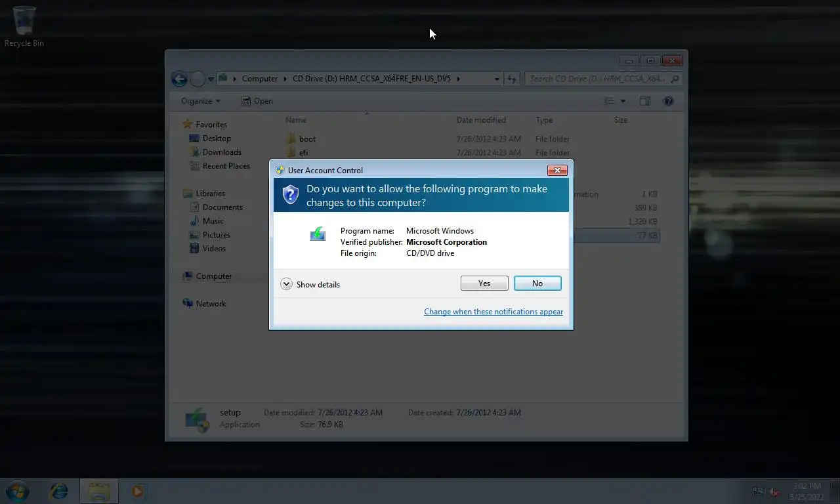Click the muted volume icon in the system tray
The width and height of the screenshot is (840, 504).
click(x=774, y=492)
